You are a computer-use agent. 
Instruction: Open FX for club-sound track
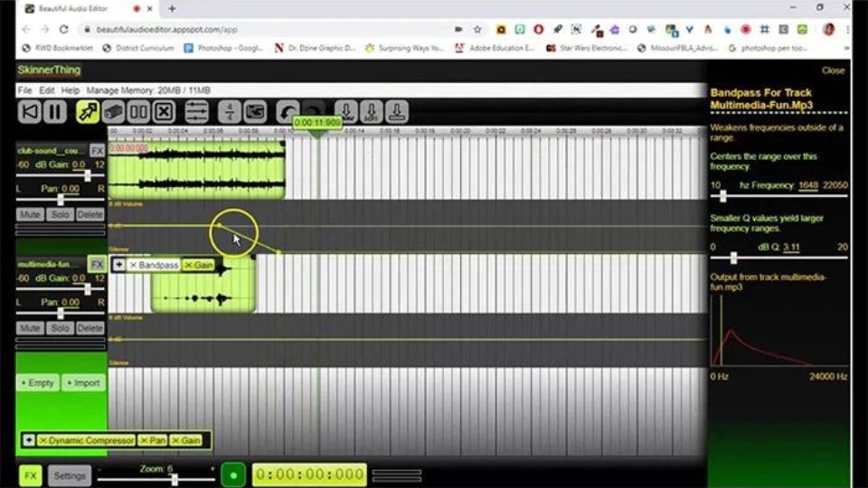point(97,151)
